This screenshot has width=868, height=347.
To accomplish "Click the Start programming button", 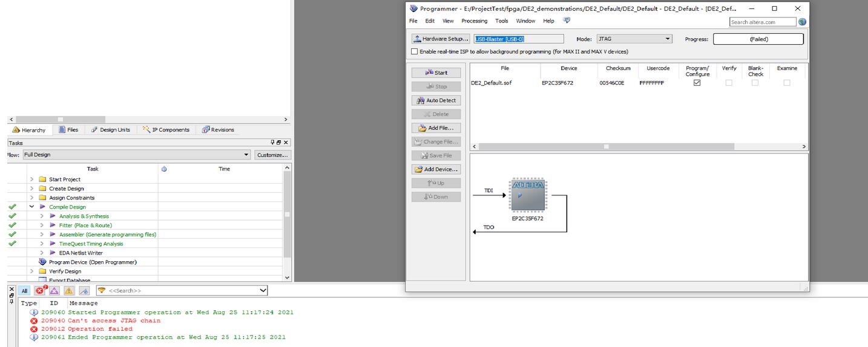I will click(436, 73).
